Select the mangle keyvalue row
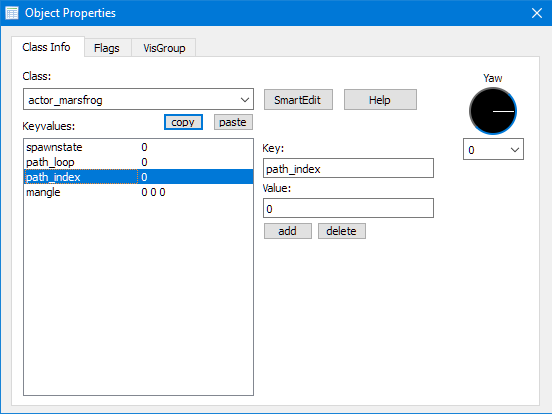The width and height of the screenshot is (552, 414). [139, 192]
